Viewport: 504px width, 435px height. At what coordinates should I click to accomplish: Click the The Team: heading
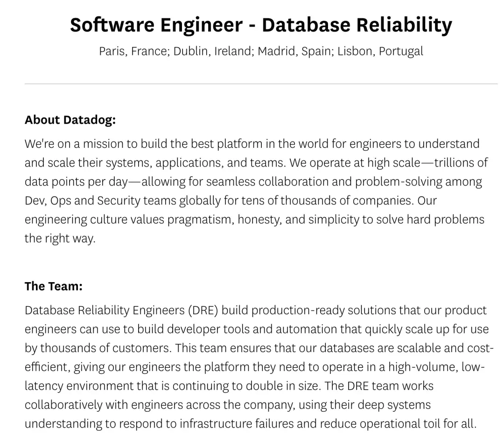[x=53, y=286]
